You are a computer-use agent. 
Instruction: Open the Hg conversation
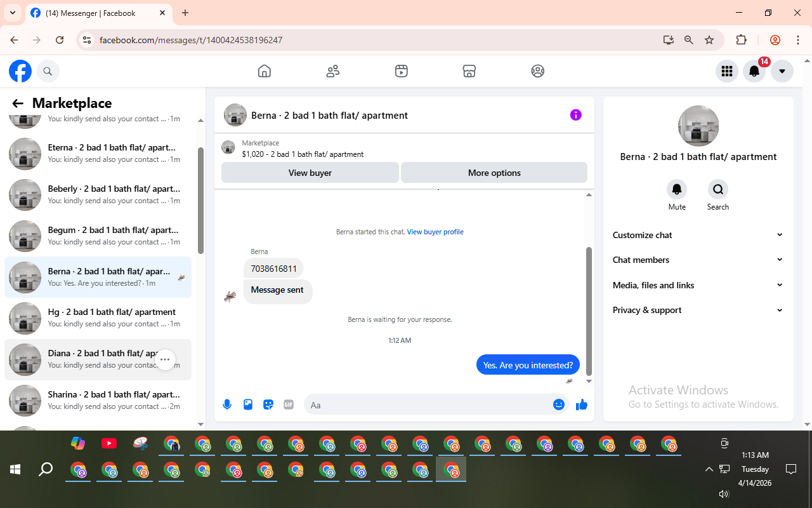pyautogui.click(x=98, y=318)
